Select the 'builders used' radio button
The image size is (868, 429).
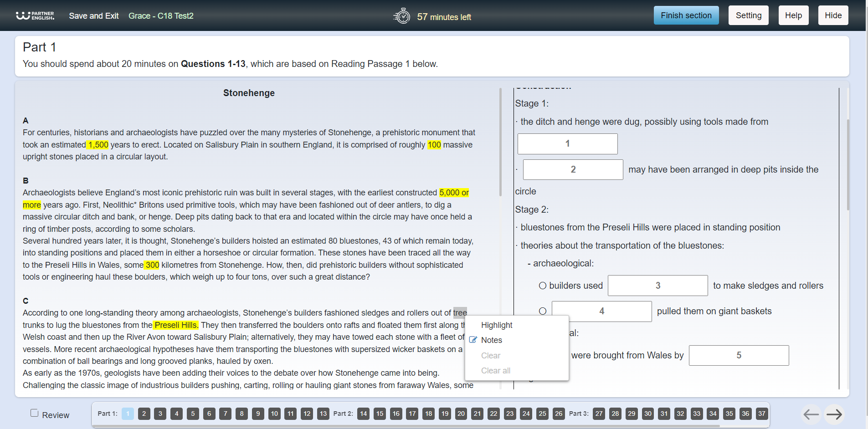tap(543, 286)
